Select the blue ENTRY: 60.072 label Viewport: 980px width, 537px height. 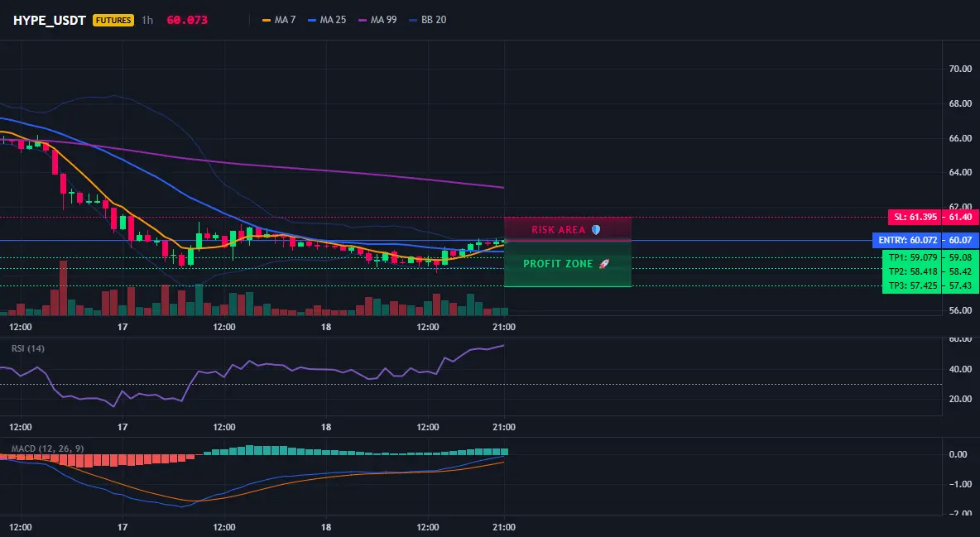coord(907,241)
